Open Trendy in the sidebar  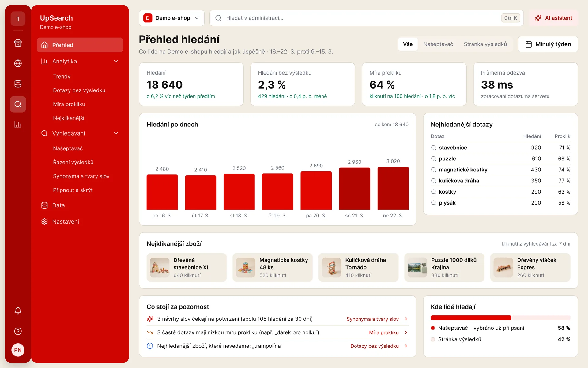[62, 76]
